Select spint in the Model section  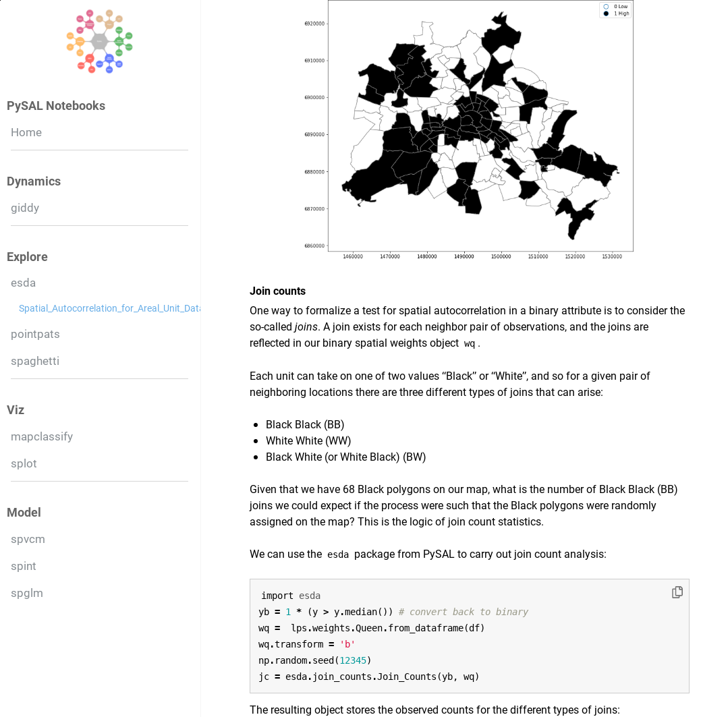(x=24, y=566)
